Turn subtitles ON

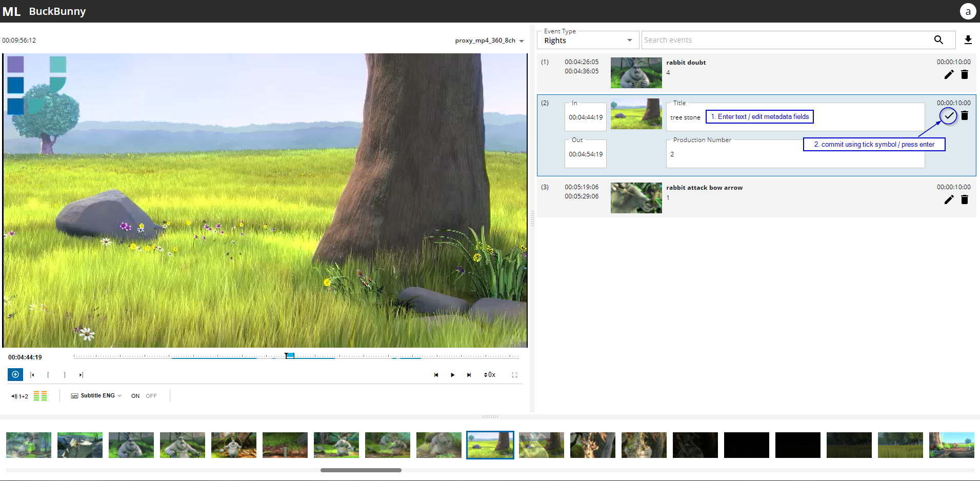[x=135, y=396]
